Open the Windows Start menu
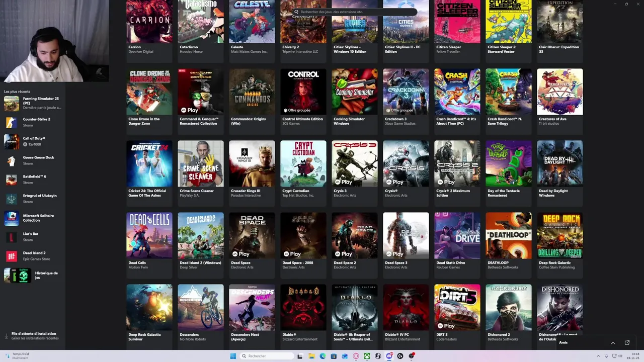Viewport: 644px width, 362px height. [233, 356]
